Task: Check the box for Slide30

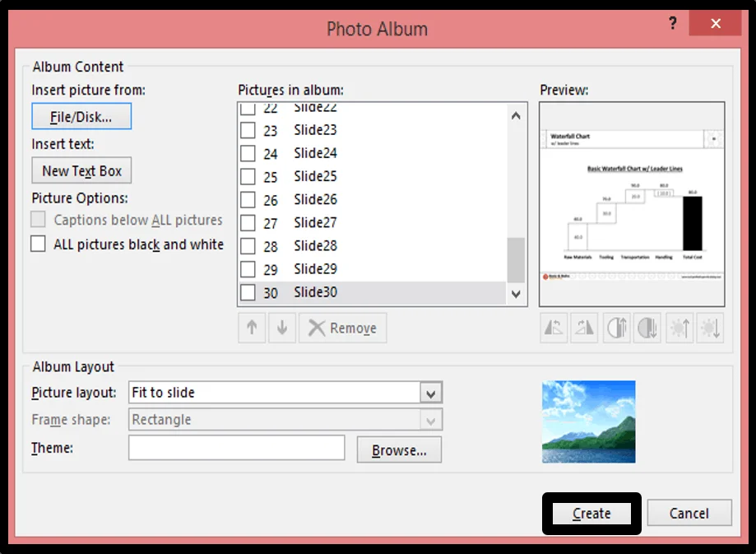Action: click(x=248, y=292)
